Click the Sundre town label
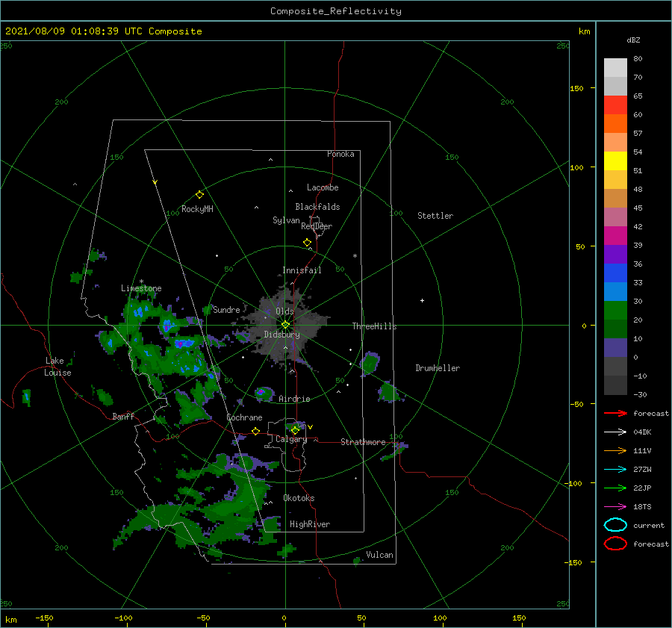Screen dimensions: 672x628 tap(226, 310)
